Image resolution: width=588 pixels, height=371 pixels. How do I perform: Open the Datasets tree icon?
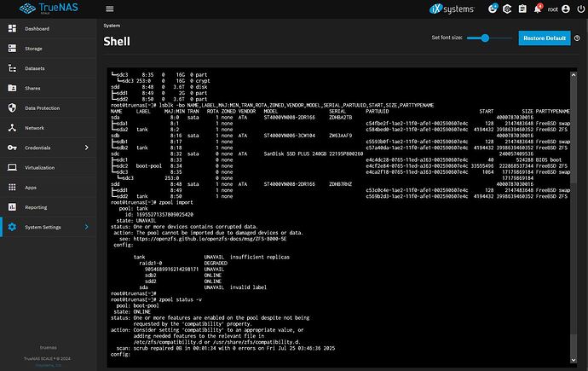pos(11,68)
